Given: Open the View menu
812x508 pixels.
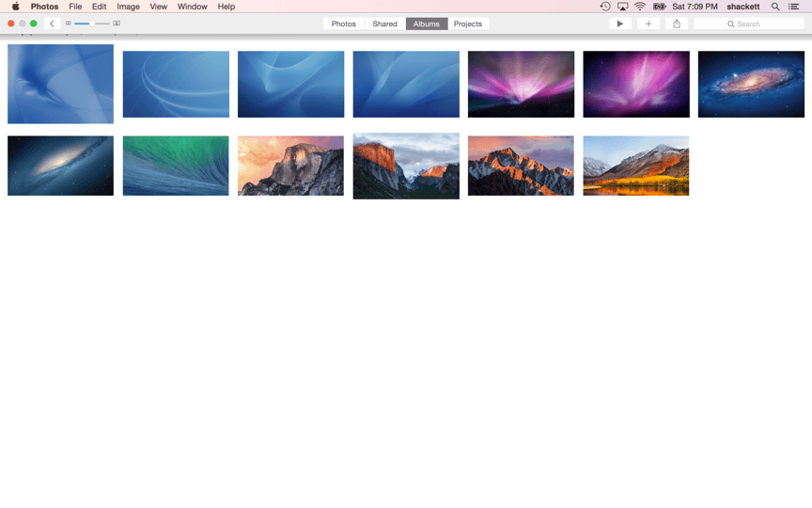Looking at the screenshot, I should (159, 7).
